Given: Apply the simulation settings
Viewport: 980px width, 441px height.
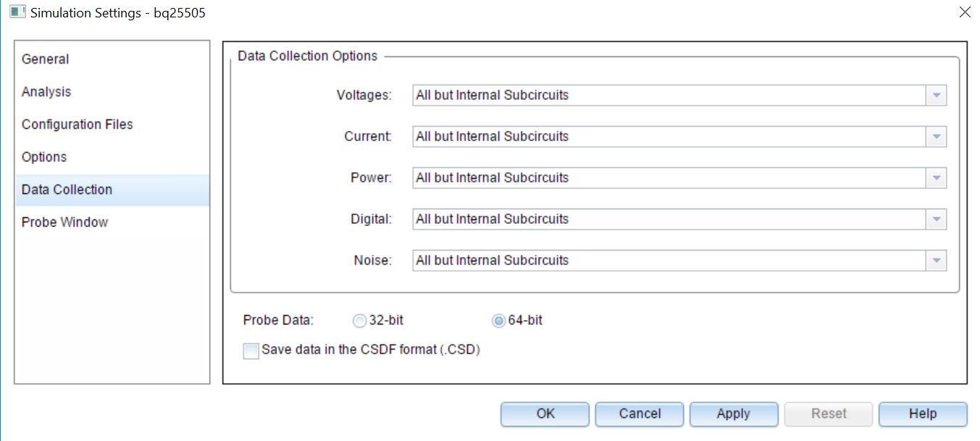Looking at the screenshot, I should click(733, 414).
